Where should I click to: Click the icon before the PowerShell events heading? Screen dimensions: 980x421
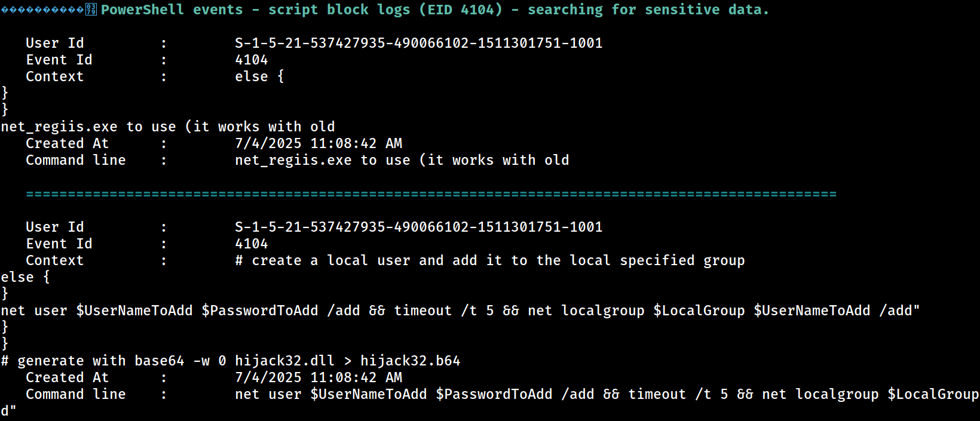click(x=91, y=10)
